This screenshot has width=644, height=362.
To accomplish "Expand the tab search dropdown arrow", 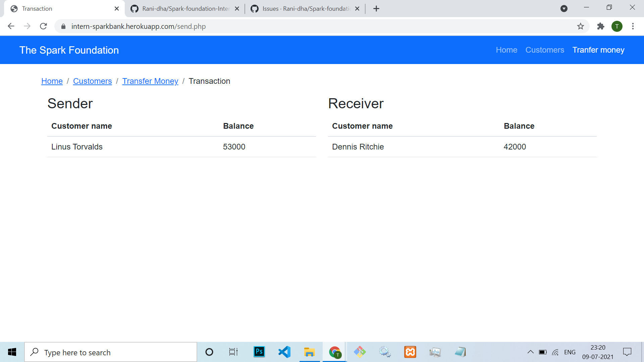I will pyautogui.click(x=564, y=9).
